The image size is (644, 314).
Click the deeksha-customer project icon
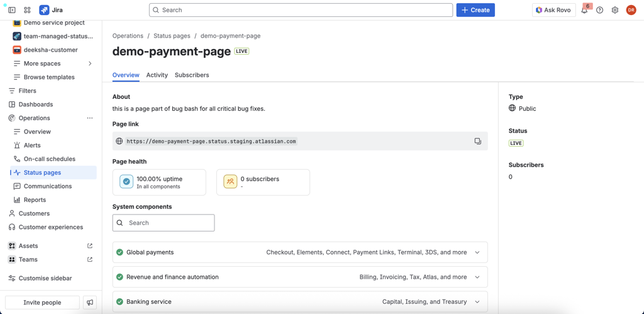pos(17,50)
